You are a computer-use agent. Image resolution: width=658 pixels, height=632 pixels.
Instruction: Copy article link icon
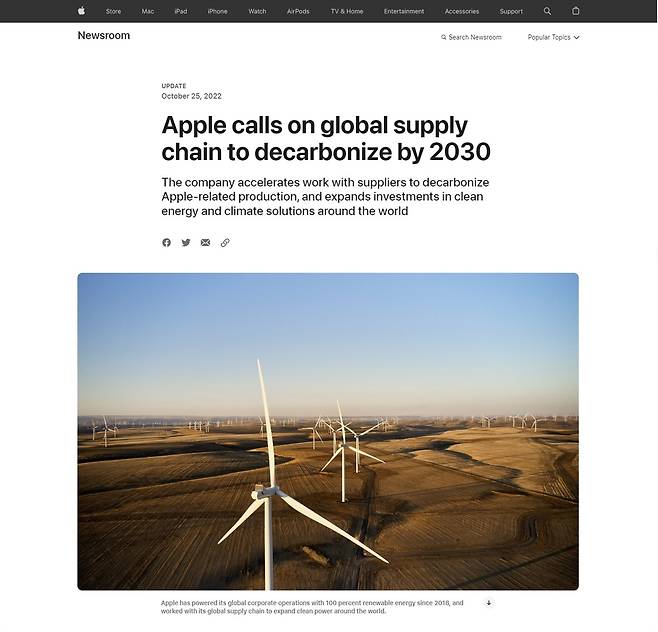225,243
